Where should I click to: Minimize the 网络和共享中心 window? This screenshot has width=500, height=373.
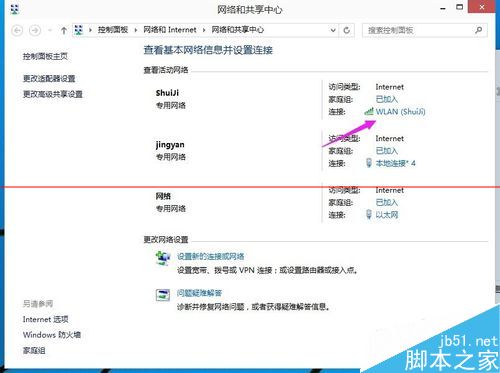(x=443, y=7)
